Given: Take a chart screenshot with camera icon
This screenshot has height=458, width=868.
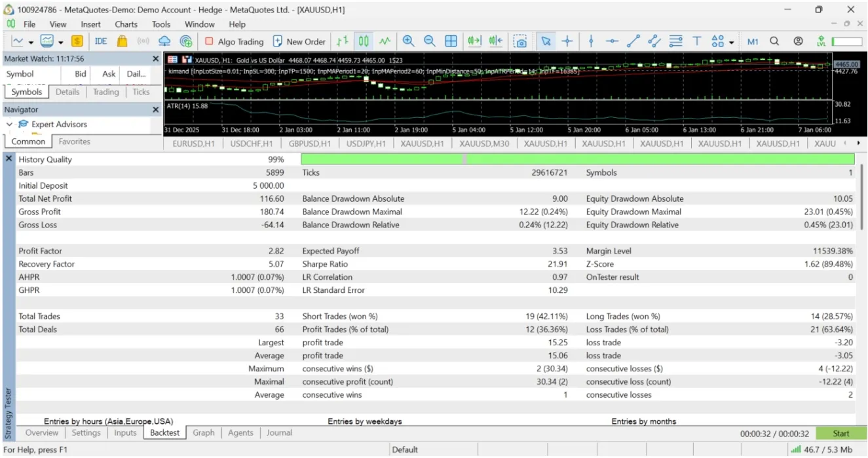Looking at the screenshot, I should point(521,41).
